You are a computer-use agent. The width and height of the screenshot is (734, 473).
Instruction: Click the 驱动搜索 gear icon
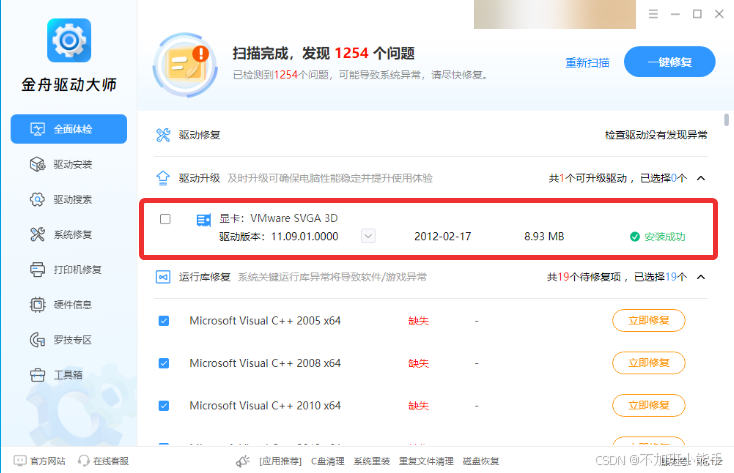click(x=37, y=200)
